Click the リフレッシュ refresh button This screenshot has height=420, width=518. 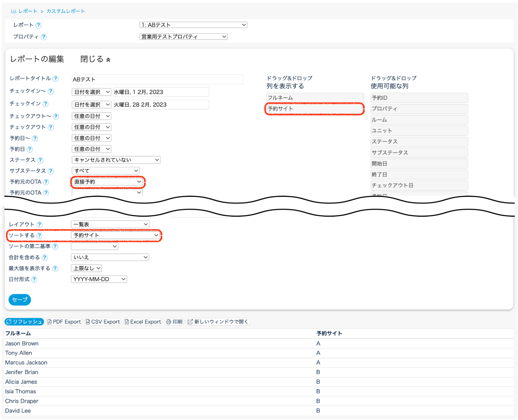tap(24, 322)
